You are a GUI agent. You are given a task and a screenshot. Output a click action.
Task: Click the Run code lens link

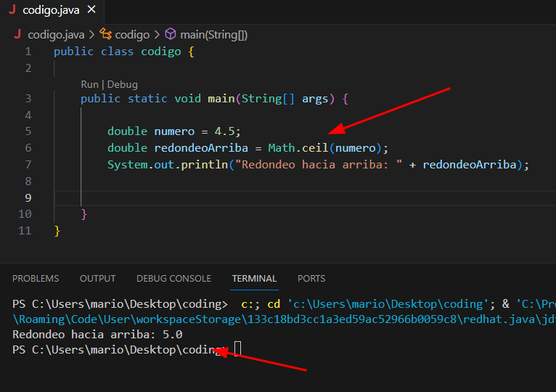pos(89,84)
